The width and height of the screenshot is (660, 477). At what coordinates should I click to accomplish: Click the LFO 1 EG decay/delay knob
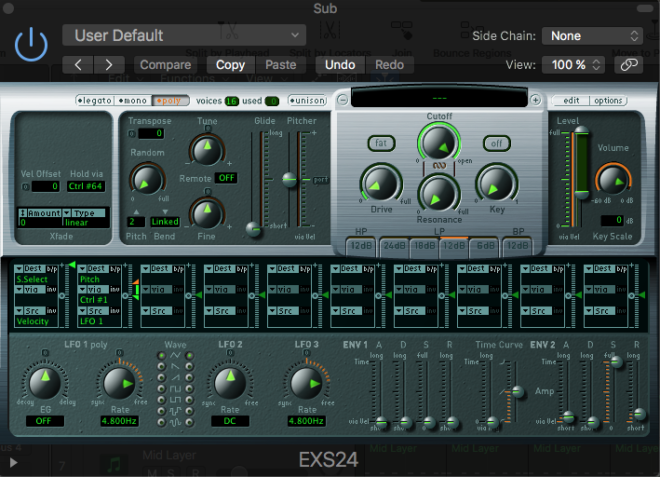[x=45, y=383]
